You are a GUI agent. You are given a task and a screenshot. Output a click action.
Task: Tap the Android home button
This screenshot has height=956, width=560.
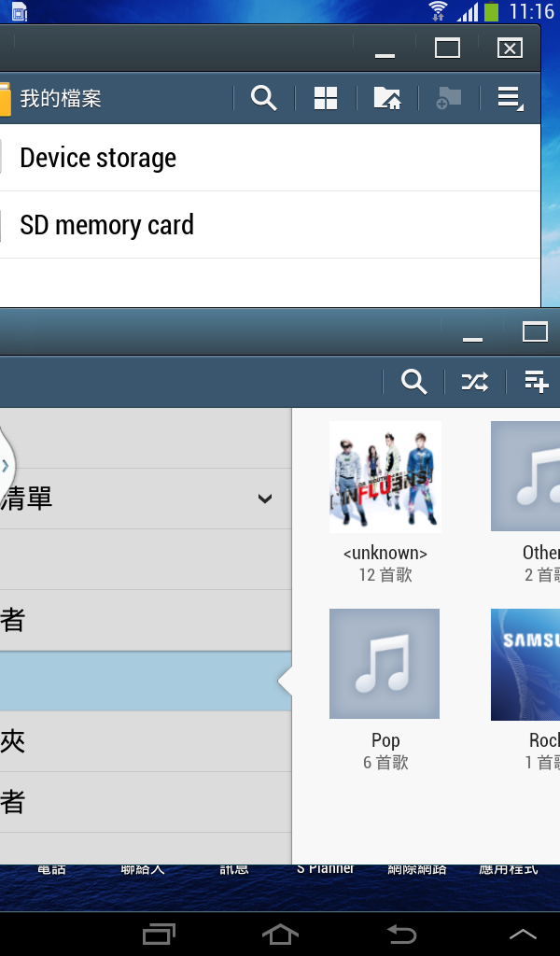[280, 934]
